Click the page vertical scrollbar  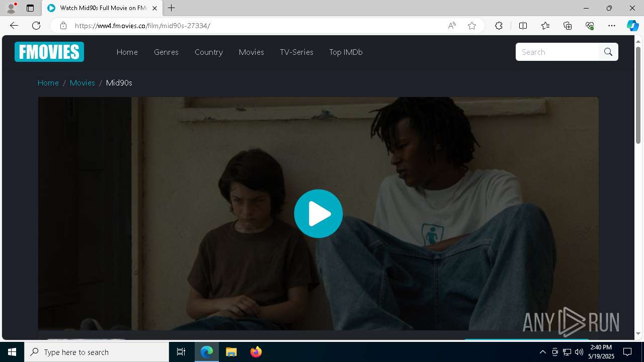tap(638, 94)
